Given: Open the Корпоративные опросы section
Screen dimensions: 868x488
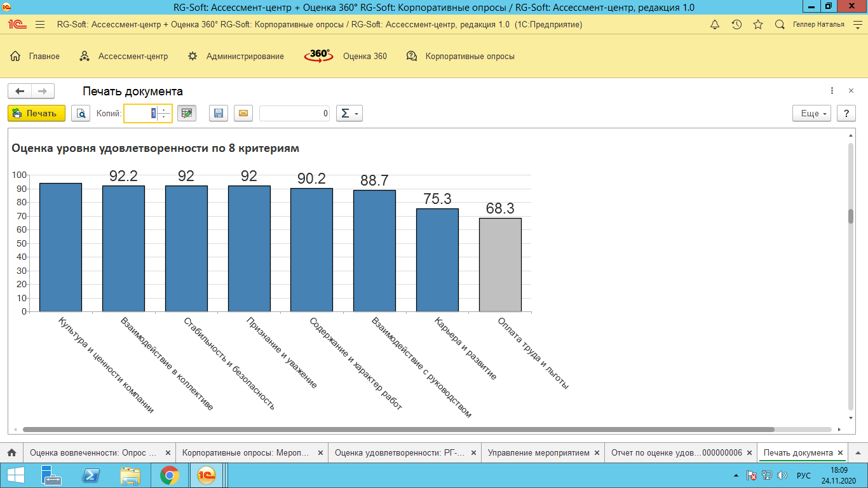Looking at the screenshot, I should [x=460, y=56].
